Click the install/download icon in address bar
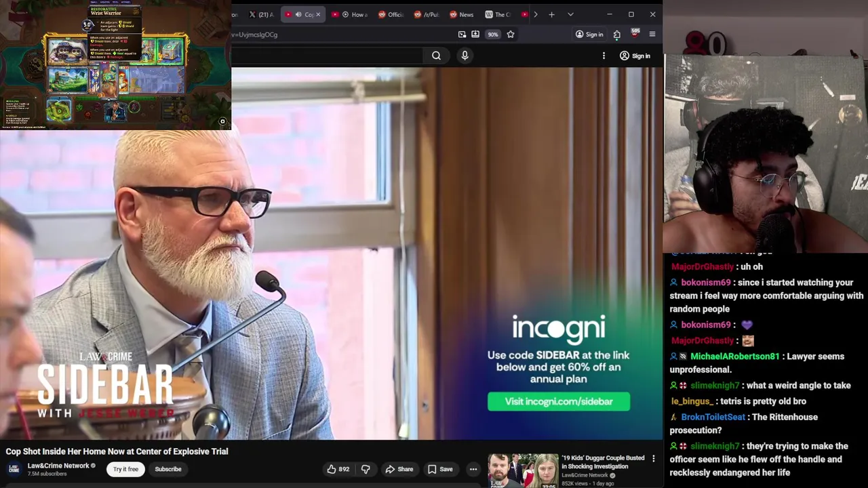This screenshot has height=488, width=868. (x=475, y=34)
